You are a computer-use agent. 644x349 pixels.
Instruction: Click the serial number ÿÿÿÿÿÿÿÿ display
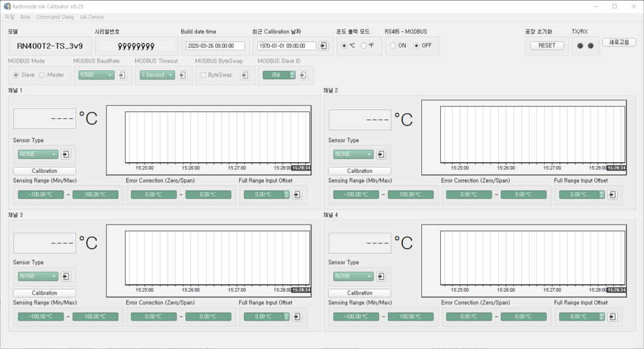click(136, 46)
